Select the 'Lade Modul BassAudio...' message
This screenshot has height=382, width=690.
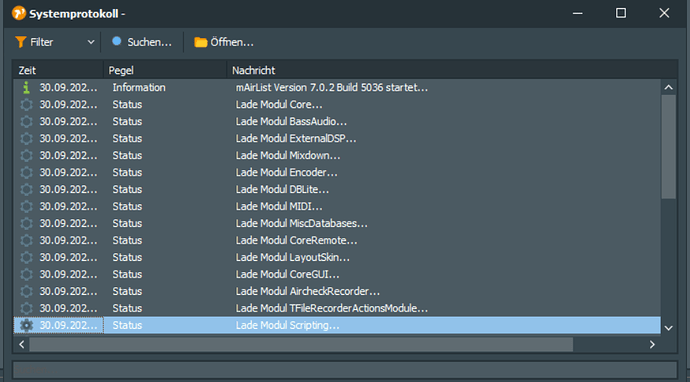[x=291, y=121]
